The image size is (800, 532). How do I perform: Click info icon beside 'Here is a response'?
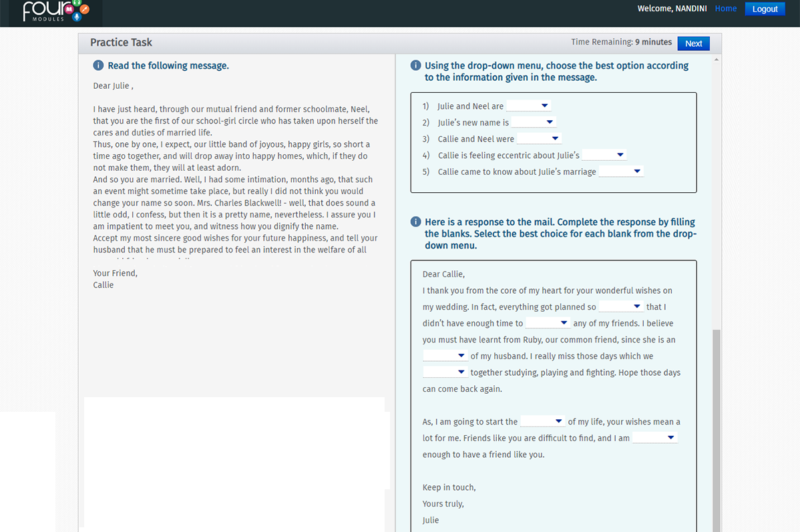coord(415,222)
